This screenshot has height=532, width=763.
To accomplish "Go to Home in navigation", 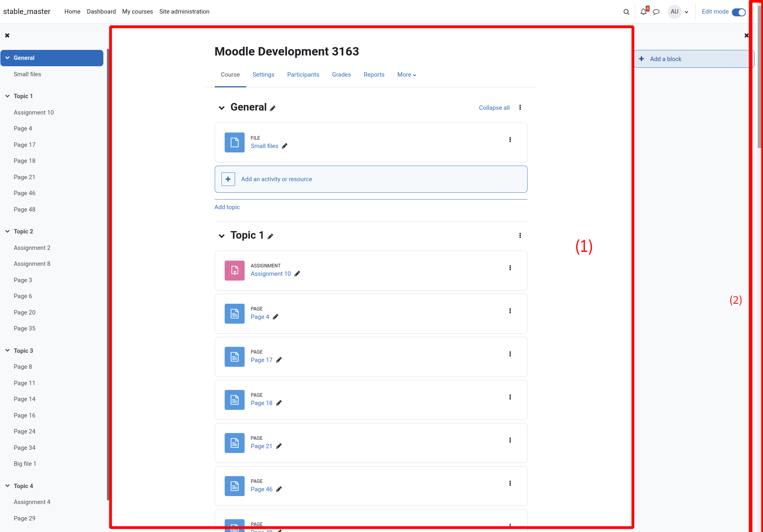I will (x=73, y=12).
